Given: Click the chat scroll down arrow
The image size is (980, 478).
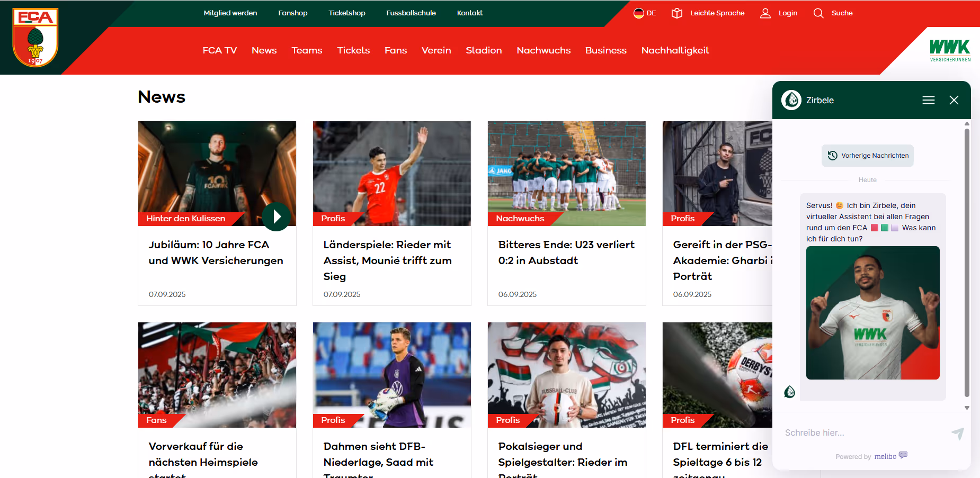Looking at the screenshot, I should [x=967, y=408].
